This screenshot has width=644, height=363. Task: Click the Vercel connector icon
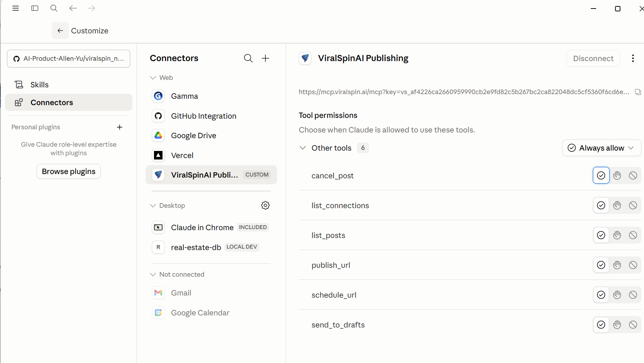pyautogui.click(x=158, y=155)
